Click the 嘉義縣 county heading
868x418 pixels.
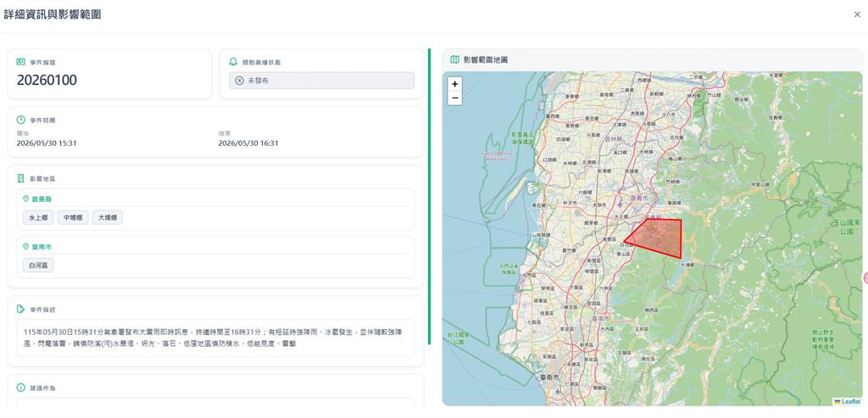[x=42, y=198]
